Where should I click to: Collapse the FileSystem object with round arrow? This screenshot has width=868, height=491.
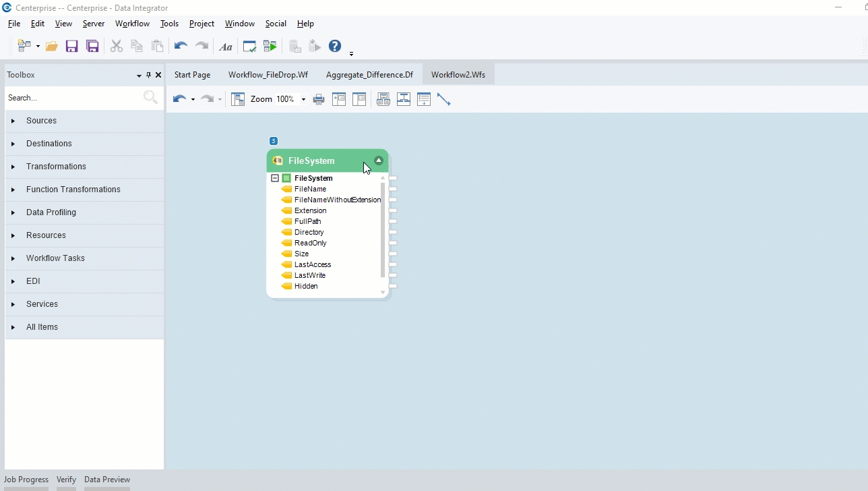point(379,161)
